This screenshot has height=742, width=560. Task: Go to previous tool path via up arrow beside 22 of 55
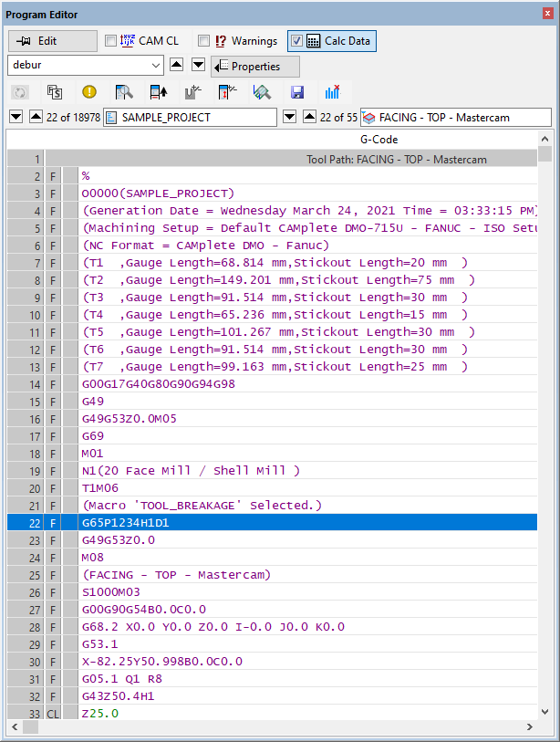click(309, 117)
